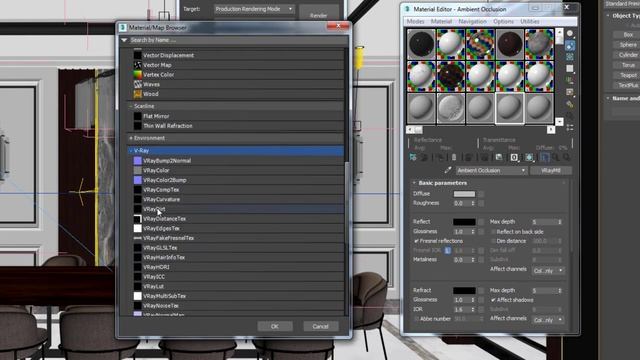The width and height of the screenshot is (640, 360).
Task: Click the Put to Library icon
Action: pyautogui.click(x=499, y=158)
